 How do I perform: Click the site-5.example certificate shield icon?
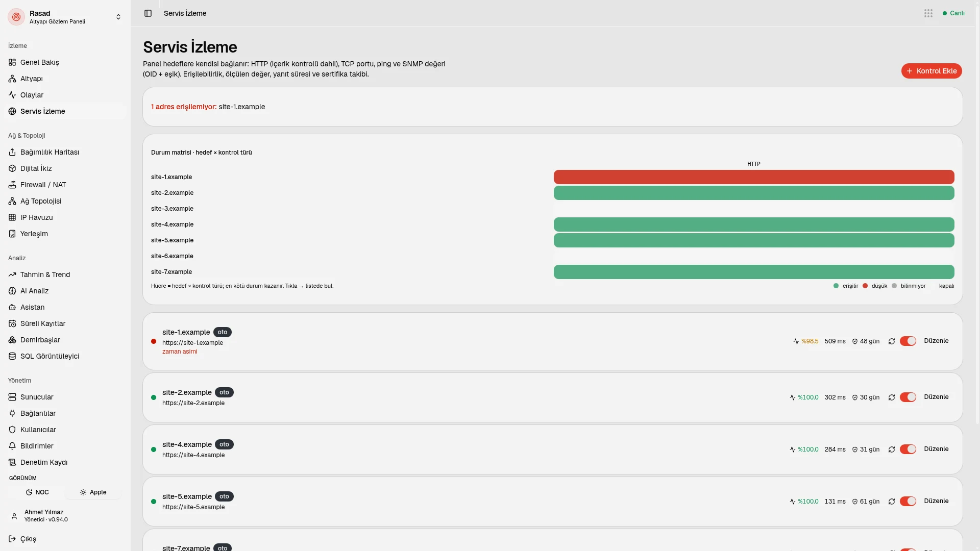855,502
